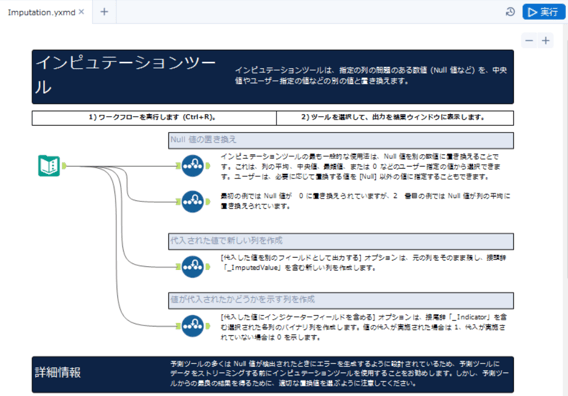Screen dimensions: 568x396
Task: Click the description text mentioning '_ImputedValue'
Action: [x=363, y=263]
